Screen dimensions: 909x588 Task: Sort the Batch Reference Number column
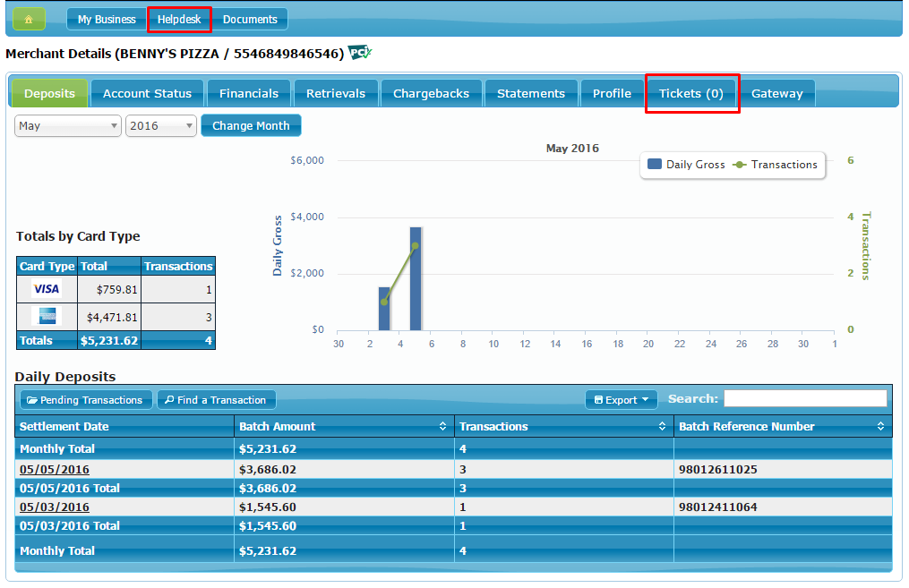pyautogui.click(x=881, y=427)
